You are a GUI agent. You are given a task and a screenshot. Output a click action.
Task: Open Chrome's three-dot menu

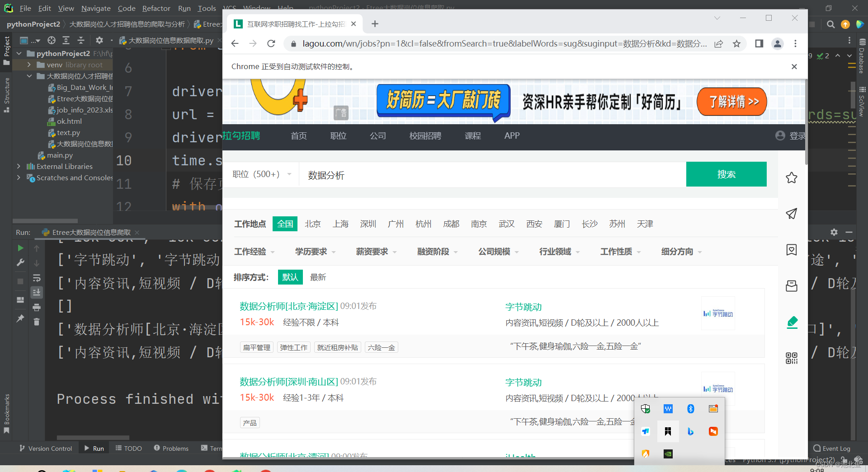click(x=795, y=43)
